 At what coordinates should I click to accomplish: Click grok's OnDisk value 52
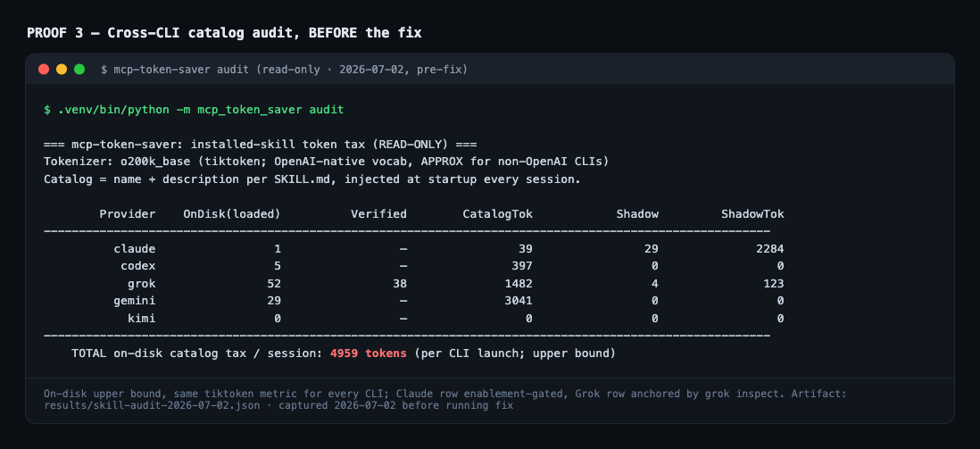click(274, 283)
